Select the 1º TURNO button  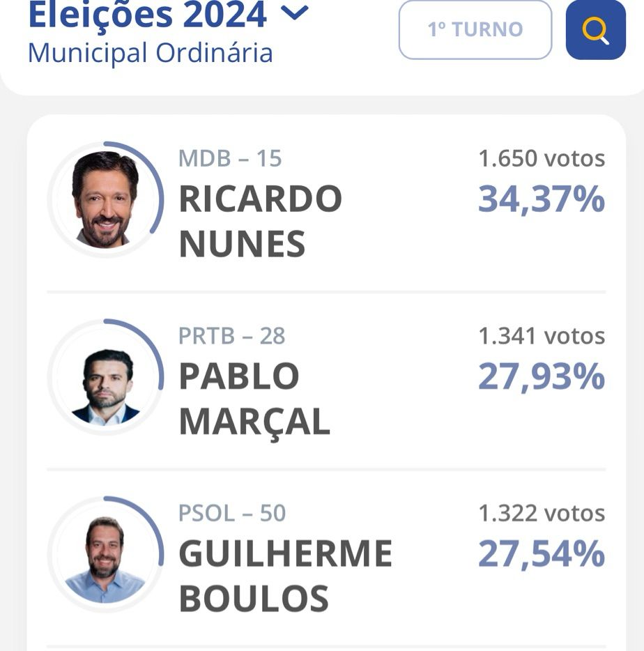point(475,29)
